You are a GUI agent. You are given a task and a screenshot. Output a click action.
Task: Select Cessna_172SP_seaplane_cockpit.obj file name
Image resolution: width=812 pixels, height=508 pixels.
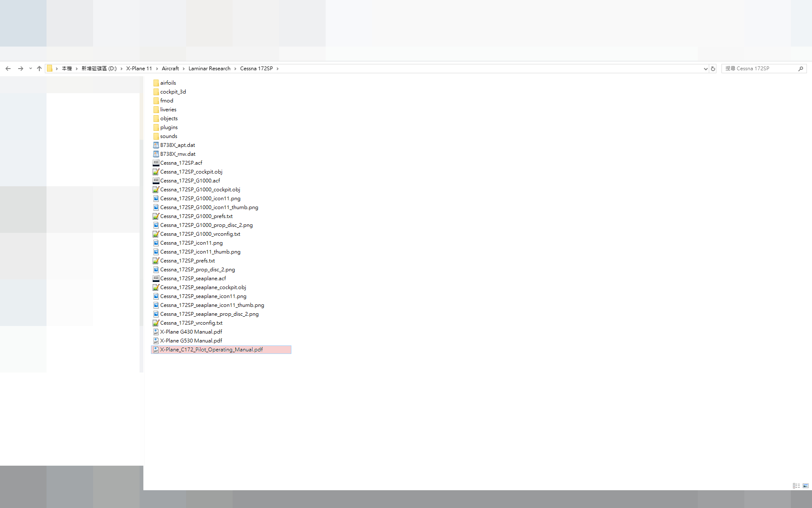click(x=203, y=287)
